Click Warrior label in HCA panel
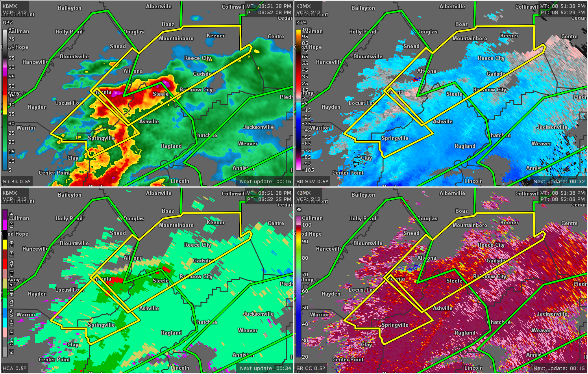The width and height of the screenshot is (588, 374). pos(26,314)
